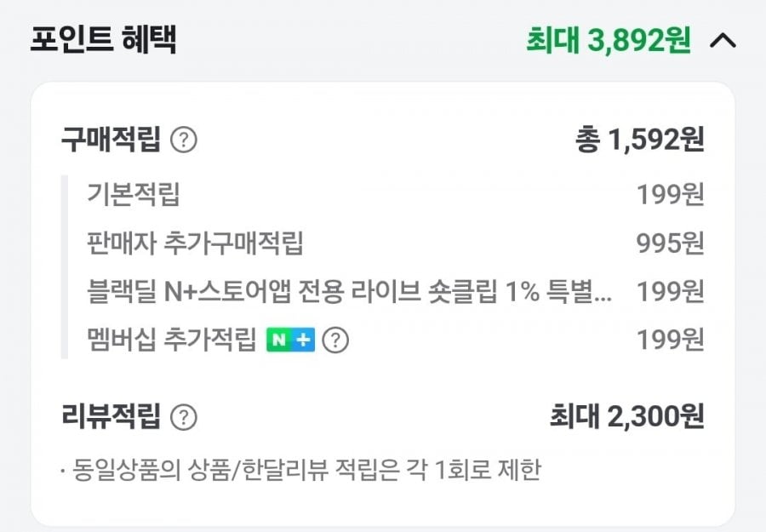
Task: Collapse the 포인트 혜택 section chevron
Action: (723, 41)
